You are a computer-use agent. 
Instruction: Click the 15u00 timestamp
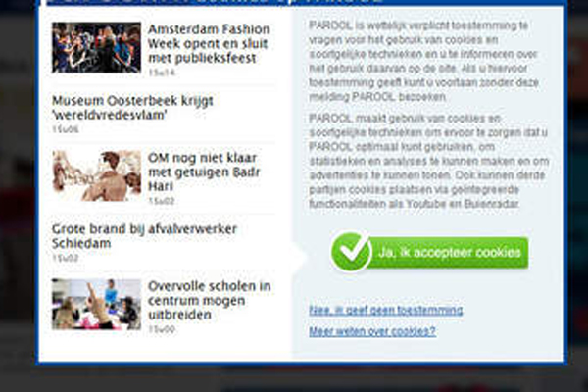[x=162, y=329]
